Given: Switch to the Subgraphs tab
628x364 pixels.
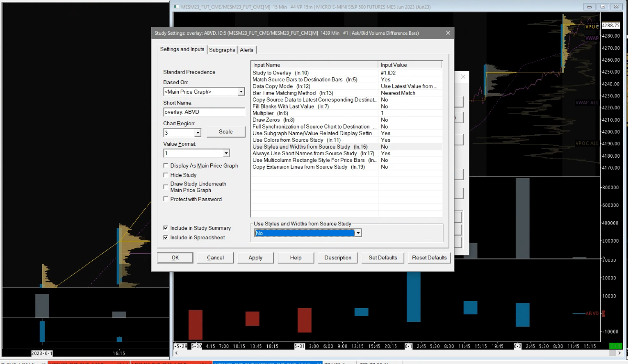Looking at the screenshot, I should tap(222, 50).
